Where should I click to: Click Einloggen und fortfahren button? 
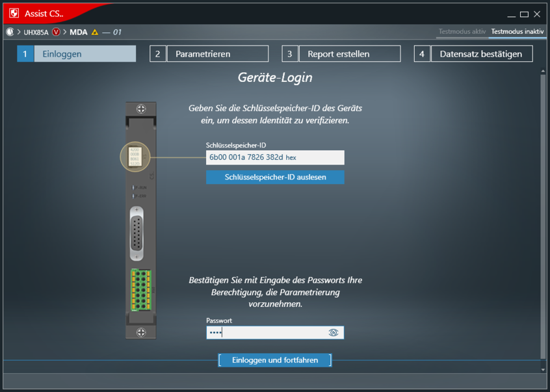pyautogui.click(x=275, y=360)
